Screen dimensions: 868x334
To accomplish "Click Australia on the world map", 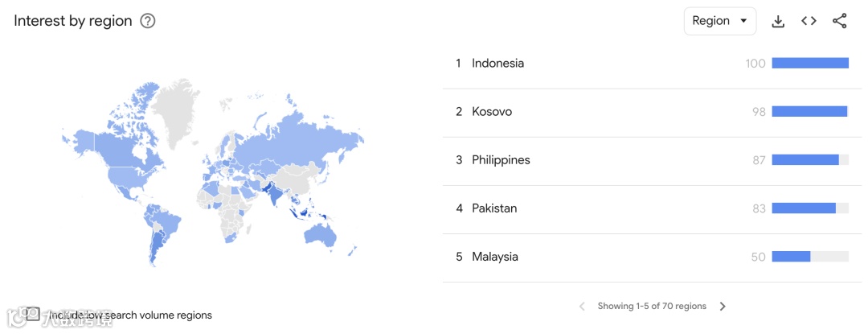I will point(319,233).
